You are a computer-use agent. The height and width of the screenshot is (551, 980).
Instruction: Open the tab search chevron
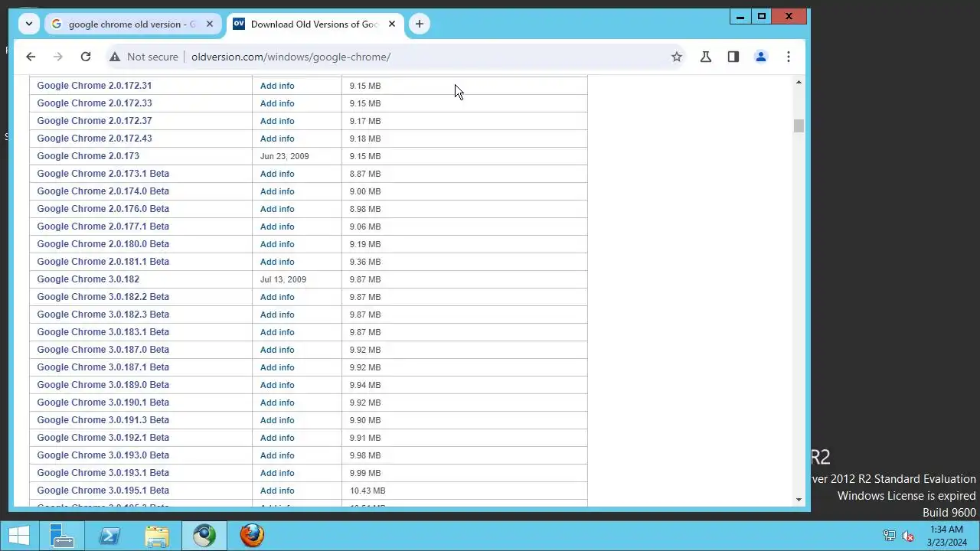pos(29,24)
